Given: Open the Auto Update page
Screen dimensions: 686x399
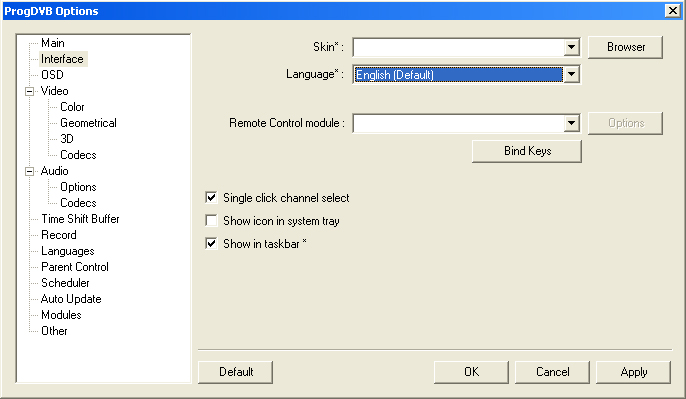Looking at the screenshot, I should tap(71, 299).
